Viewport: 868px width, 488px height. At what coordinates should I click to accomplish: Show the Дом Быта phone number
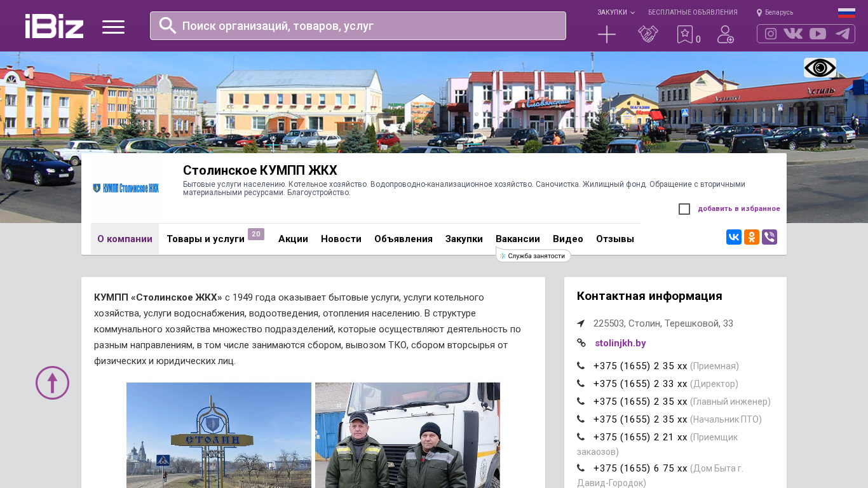(x=641, y=468)
